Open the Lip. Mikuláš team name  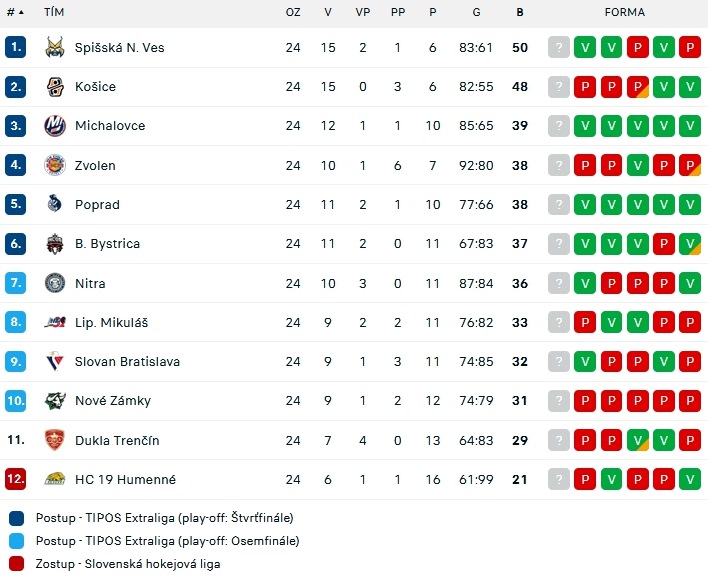click(x=112, y=323)
